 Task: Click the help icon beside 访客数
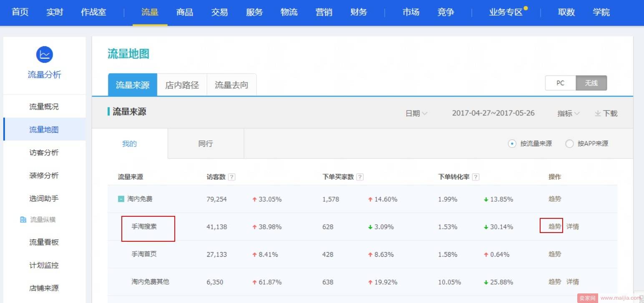coord(232,177)
